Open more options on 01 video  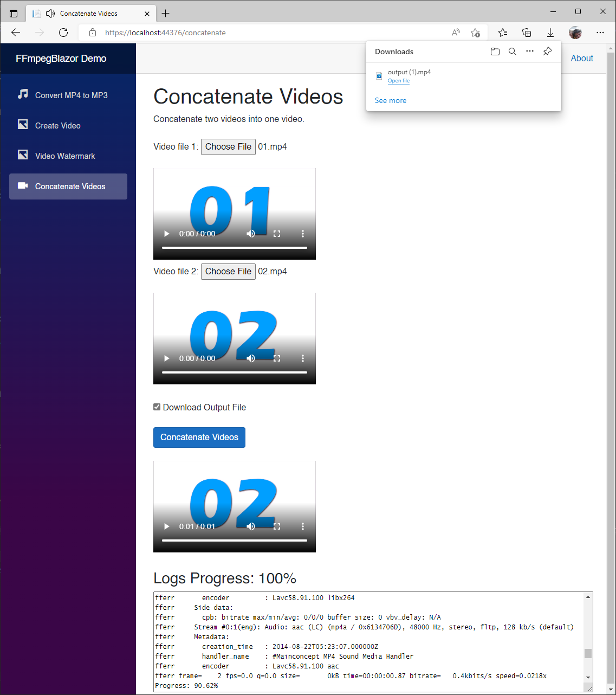pos(303,234)
